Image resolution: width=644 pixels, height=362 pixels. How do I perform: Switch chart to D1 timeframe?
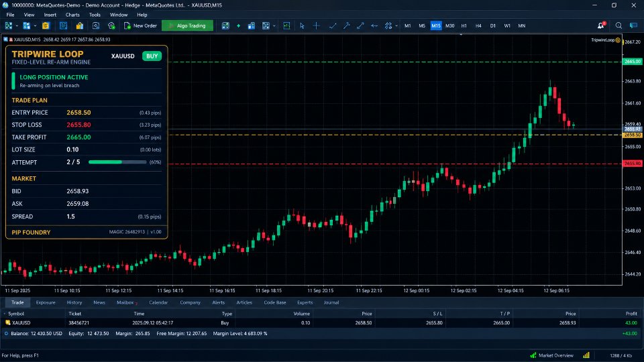(492, 25)
